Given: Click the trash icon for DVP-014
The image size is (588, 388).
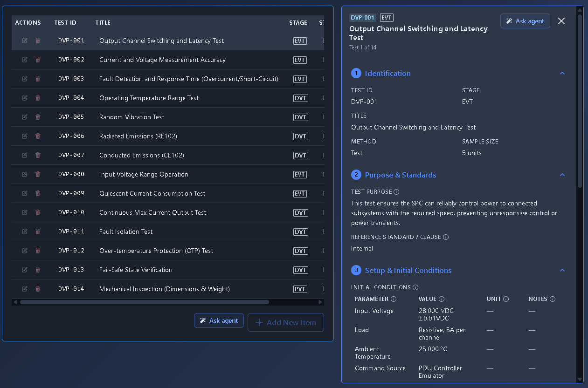Looking at the screenshot, I should [x=38, y=289].
